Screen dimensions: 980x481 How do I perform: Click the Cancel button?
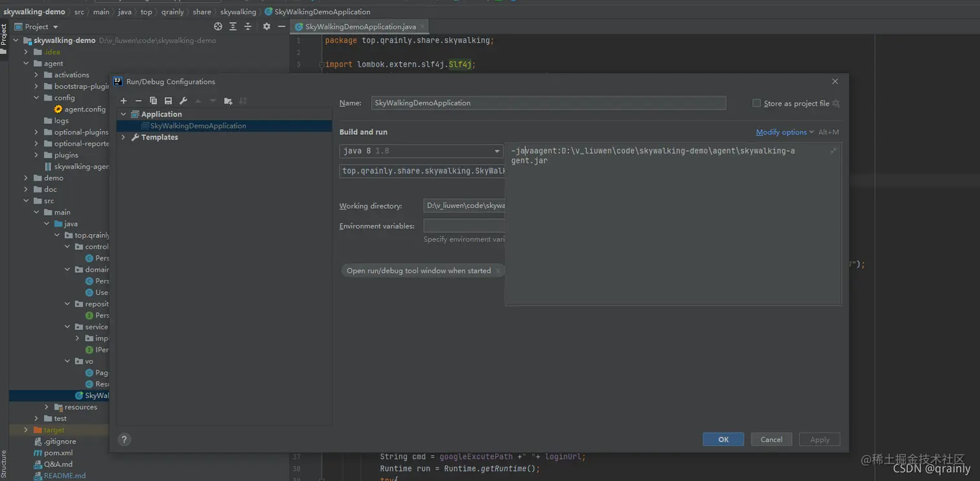tap(771, 440)
